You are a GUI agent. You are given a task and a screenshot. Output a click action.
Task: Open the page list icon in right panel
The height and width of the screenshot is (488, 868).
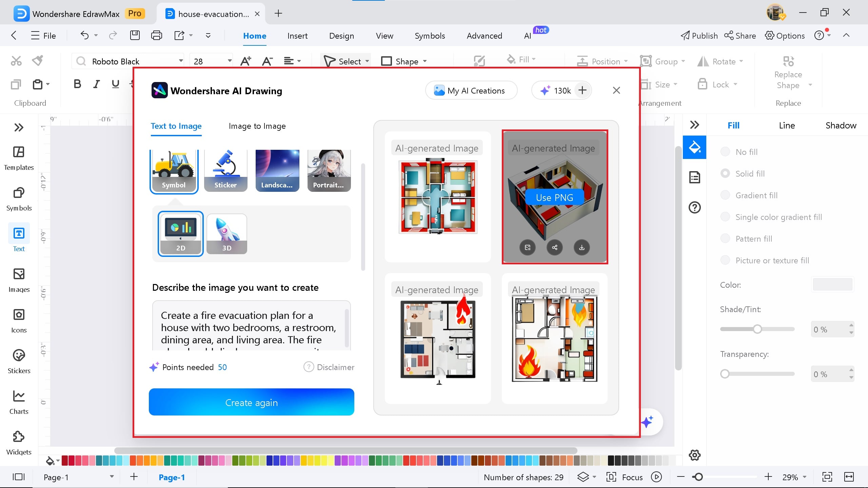(x=694, y=177)
